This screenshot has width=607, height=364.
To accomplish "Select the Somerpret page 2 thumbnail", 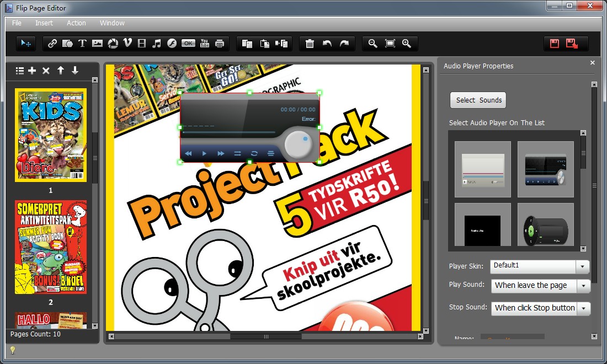I will coord(51,247).
